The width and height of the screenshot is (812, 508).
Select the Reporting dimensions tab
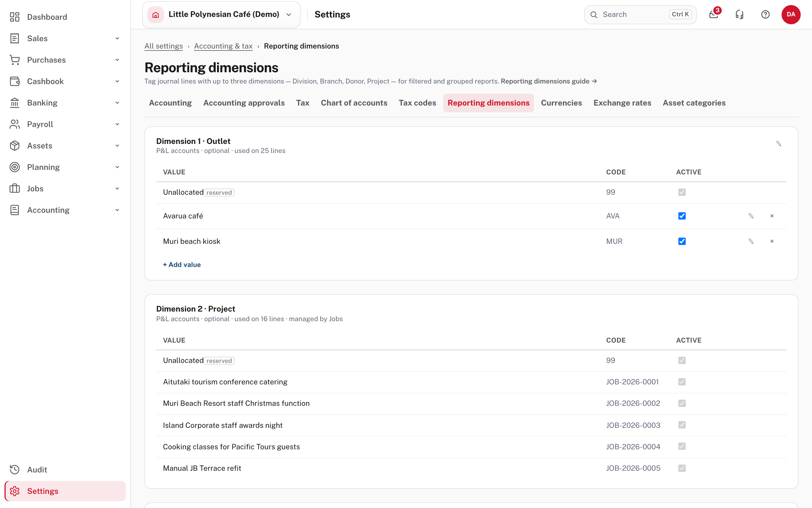tap(489, 103)
